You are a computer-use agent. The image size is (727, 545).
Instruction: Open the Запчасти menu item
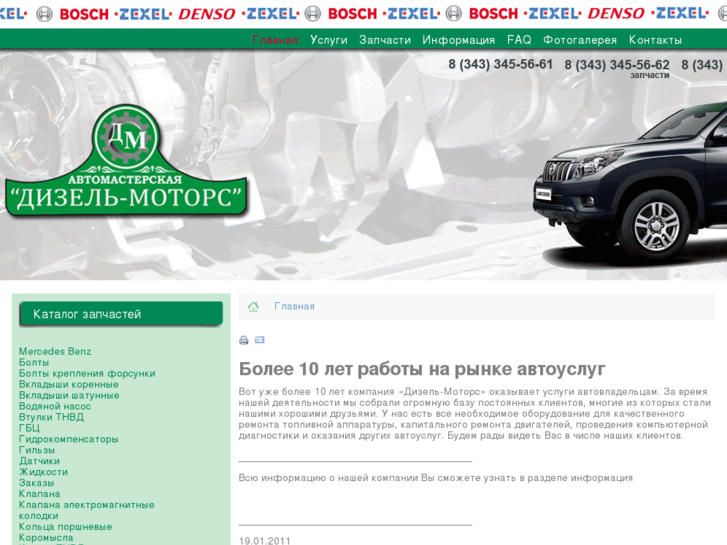[385, 40]
